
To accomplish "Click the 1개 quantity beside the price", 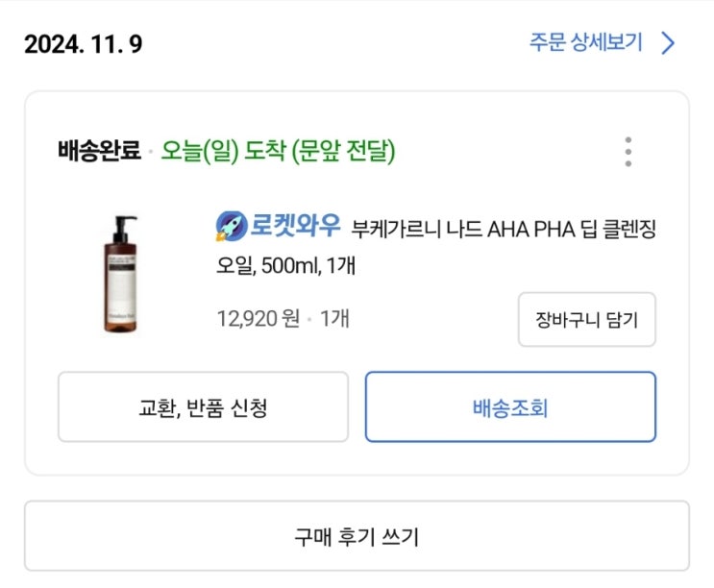I will click(333, 318).
